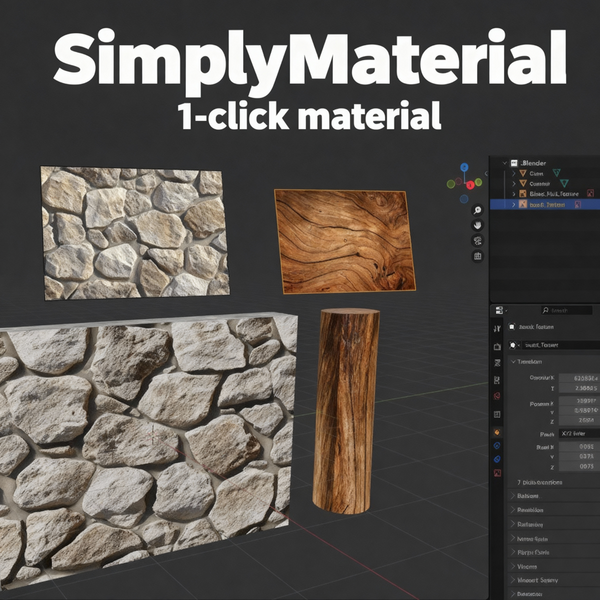The height and width of the screenshot is (600, 600).
Task: Click orange image icon of unhighlighted texture row
Action: tap(523, 194)
